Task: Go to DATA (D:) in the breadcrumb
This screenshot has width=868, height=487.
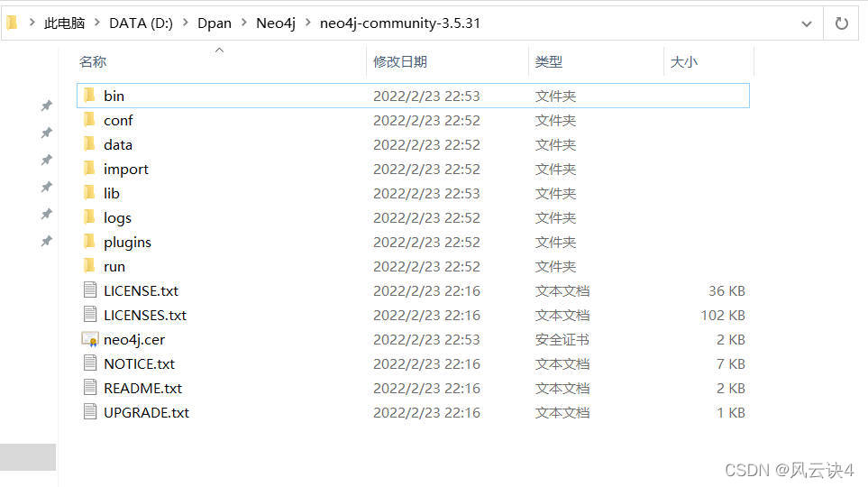Action: [x=141, y=23]
